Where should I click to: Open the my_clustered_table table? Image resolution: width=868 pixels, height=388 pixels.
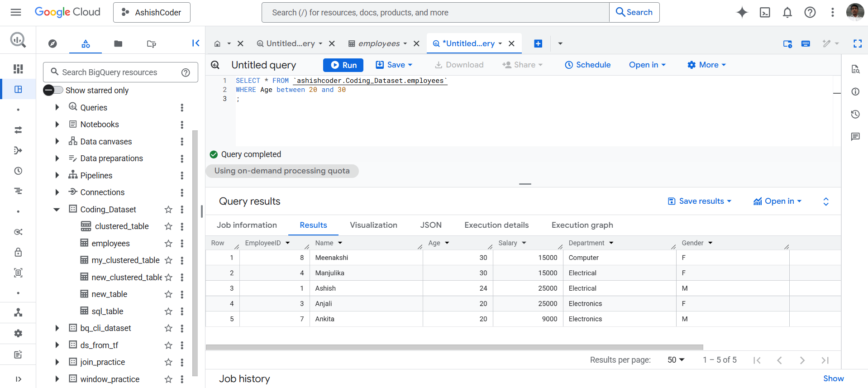point(125,260)
